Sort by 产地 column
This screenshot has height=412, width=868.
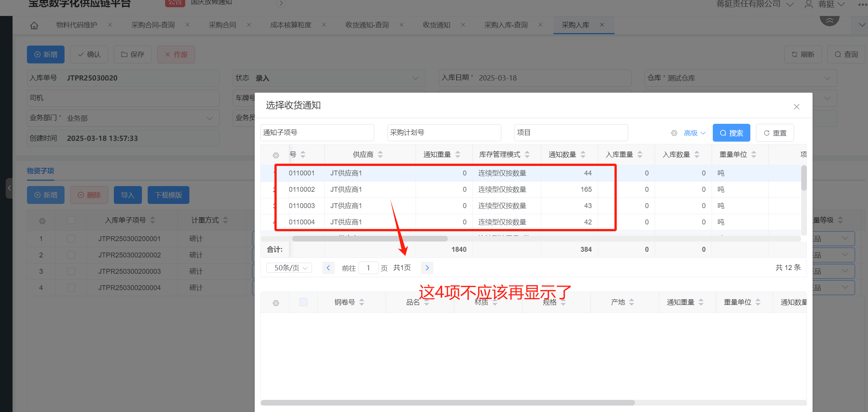[x=632, y=302]
